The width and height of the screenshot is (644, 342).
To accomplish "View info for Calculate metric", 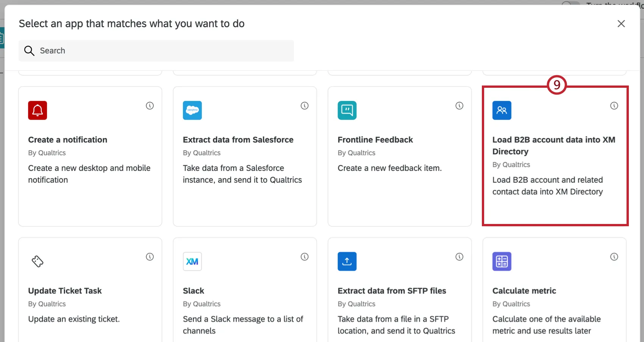I will pyautogui.click(x=614, y=256).
